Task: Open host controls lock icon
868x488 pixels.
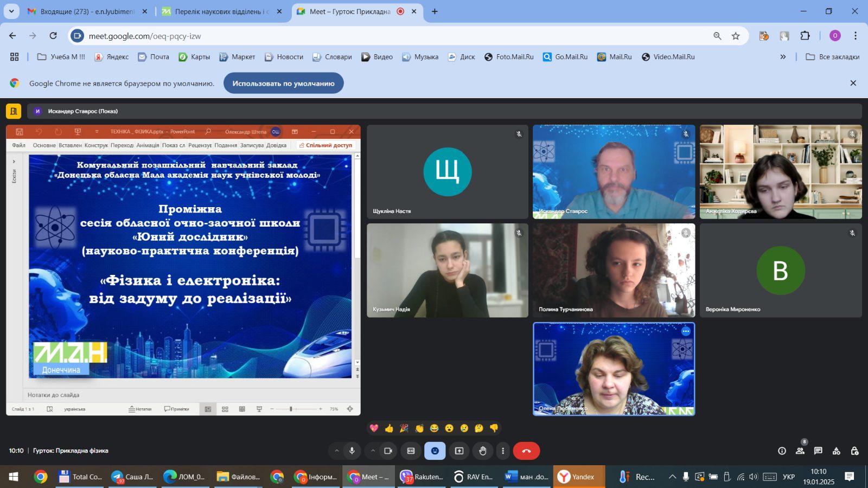Action: (854, 451)
